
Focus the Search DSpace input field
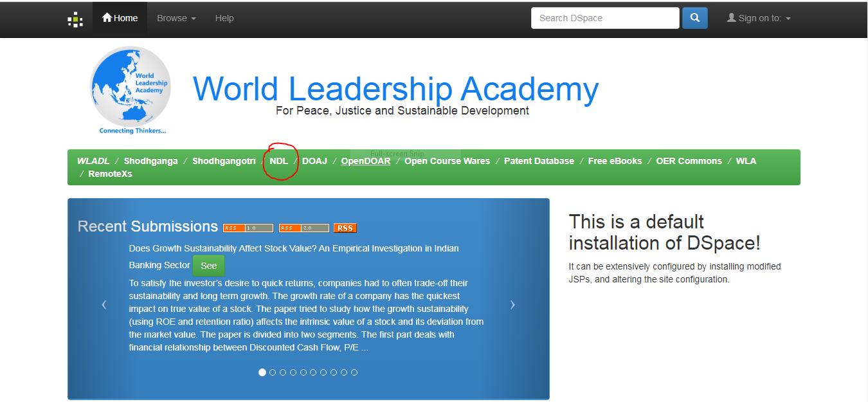tap(605, 18)
